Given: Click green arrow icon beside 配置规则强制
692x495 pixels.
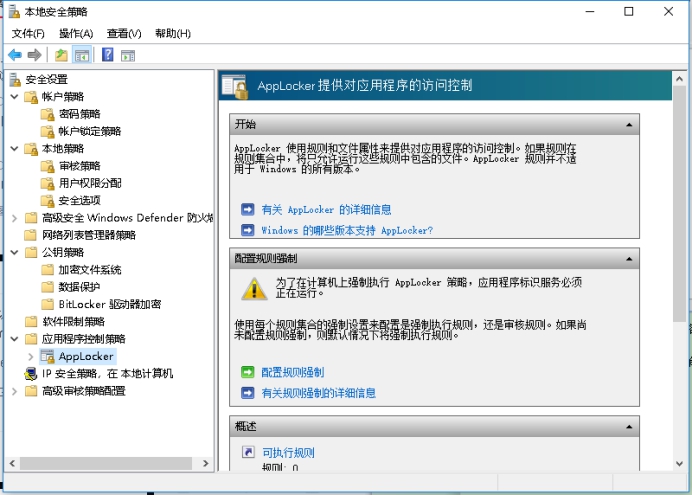Looking at the screenshot, I should click(248, 372).
